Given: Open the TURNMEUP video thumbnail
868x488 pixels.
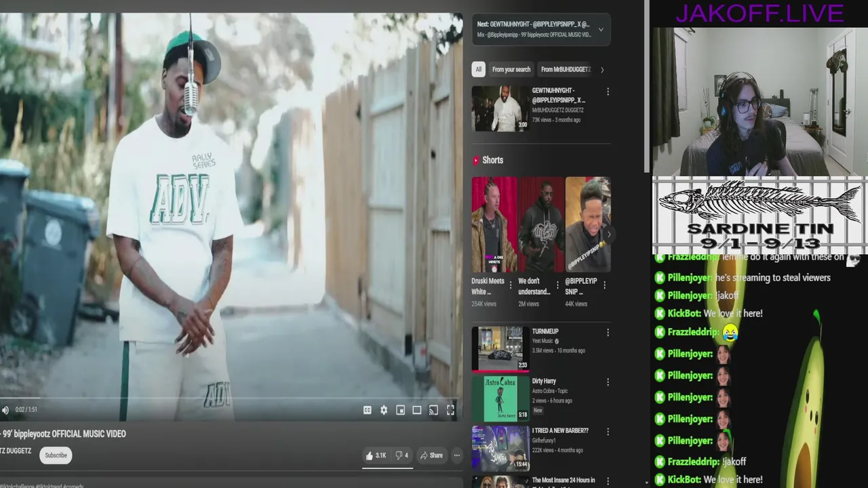Looking at the screenshot, I should point(500,350).
